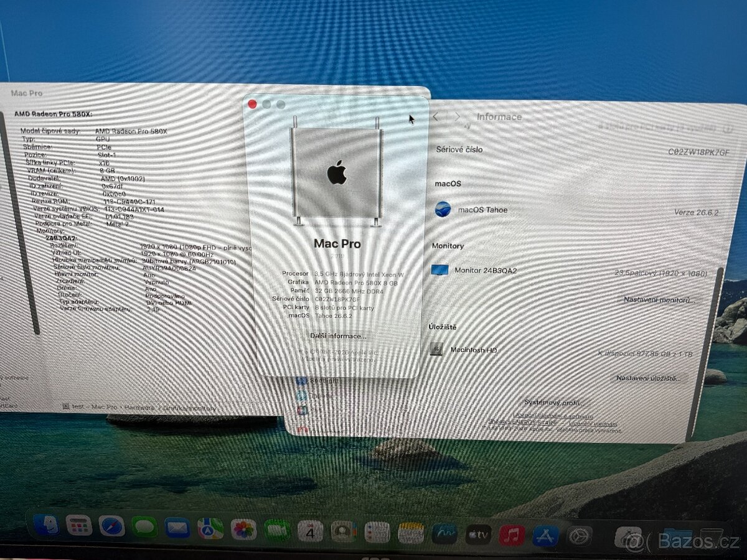
Task: Open Finder from the Dock
Action: click(46, 526)
